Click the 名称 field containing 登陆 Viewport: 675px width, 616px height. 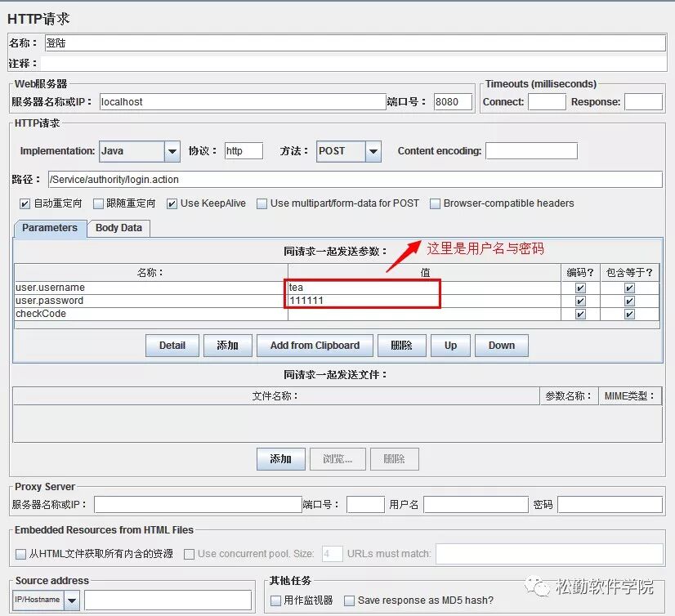click(355, 43)
